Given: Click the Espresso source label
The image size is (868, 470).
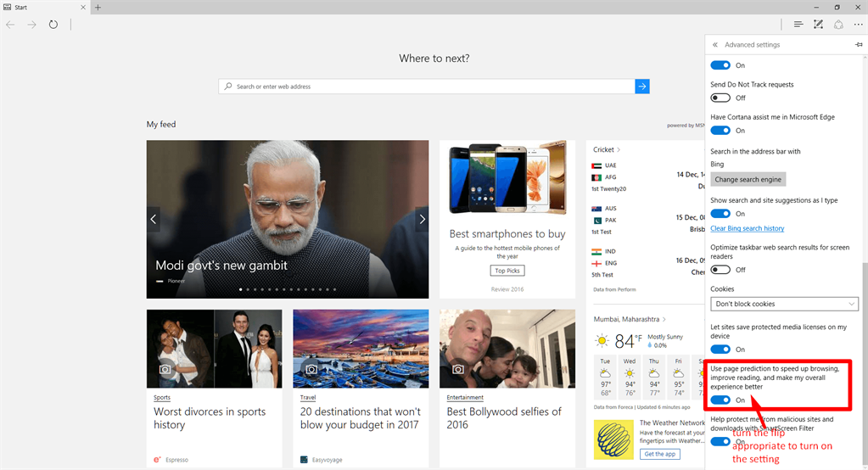Looking at the screenshot, I should [176, 460].
